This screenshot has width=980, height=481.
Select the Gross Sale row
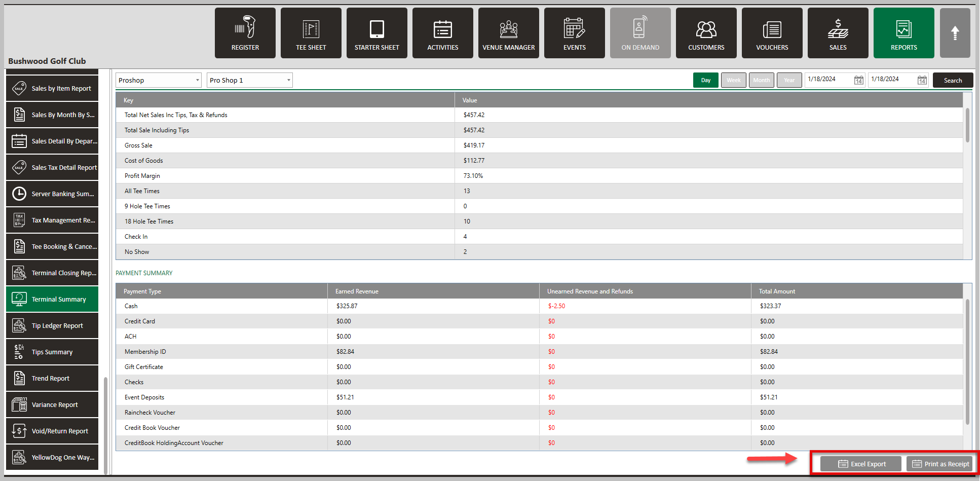(x=539, y=145)
